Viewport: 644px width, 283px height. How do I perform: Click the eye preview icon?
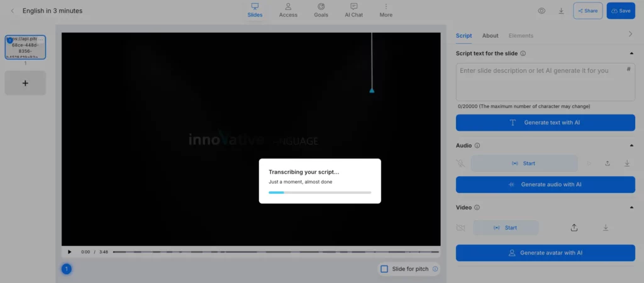click(x=541, y=11)
